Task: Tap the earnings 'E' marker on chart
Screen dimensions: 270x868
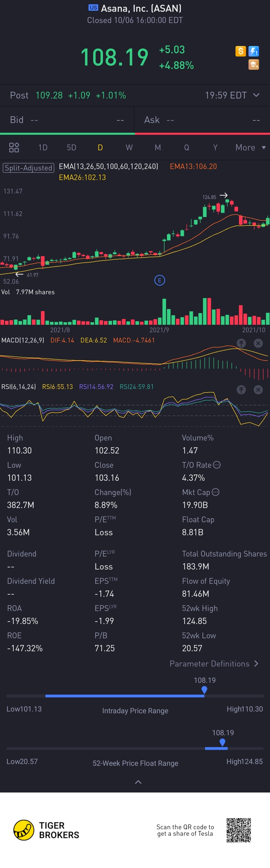Action: (x=159, y=280)
